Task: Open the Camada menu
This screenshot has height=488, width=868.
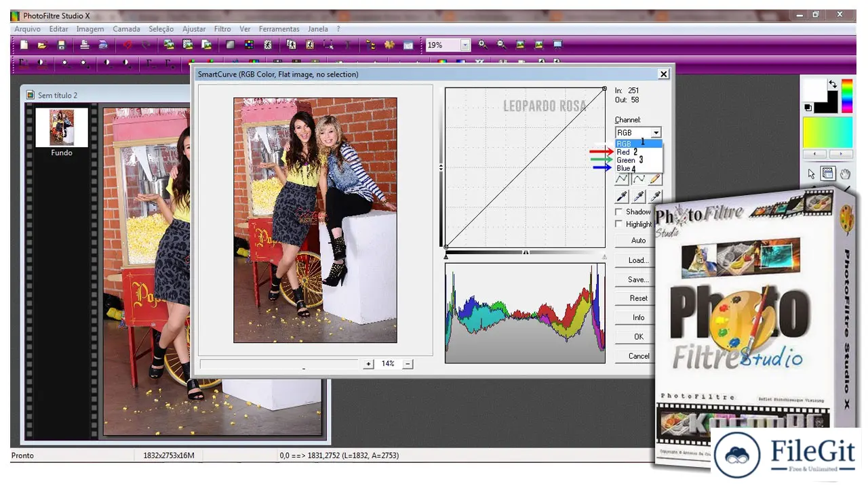Action: pos(126,29)
